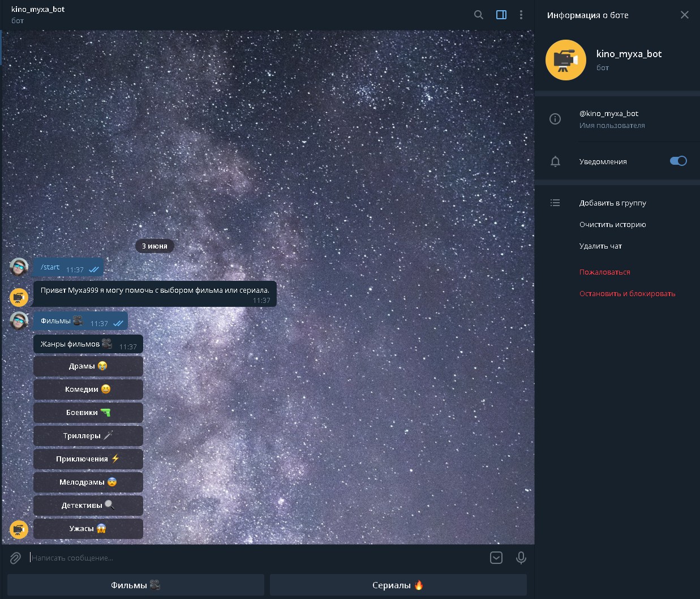This screenshot has height=599, width=700.
Task: Pick the Комедии genre button
Action: point(88,390)
